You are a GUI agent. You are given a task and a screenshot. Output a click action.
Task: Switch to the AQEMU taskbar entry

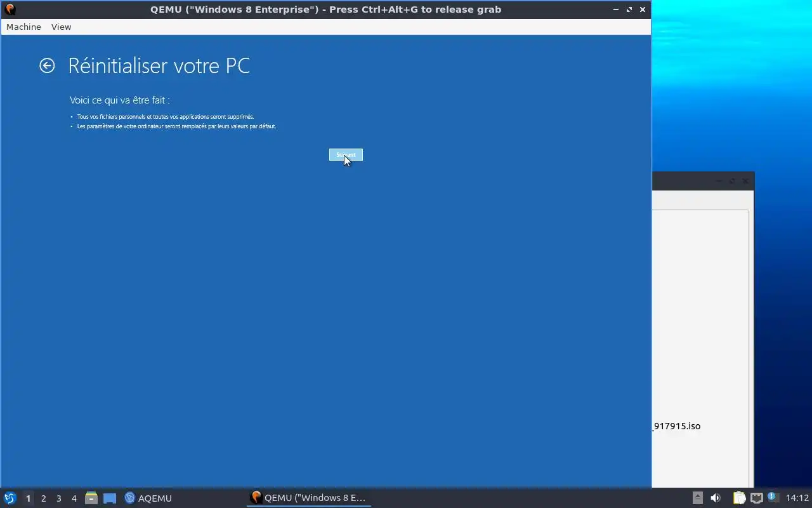click(148, 498)
